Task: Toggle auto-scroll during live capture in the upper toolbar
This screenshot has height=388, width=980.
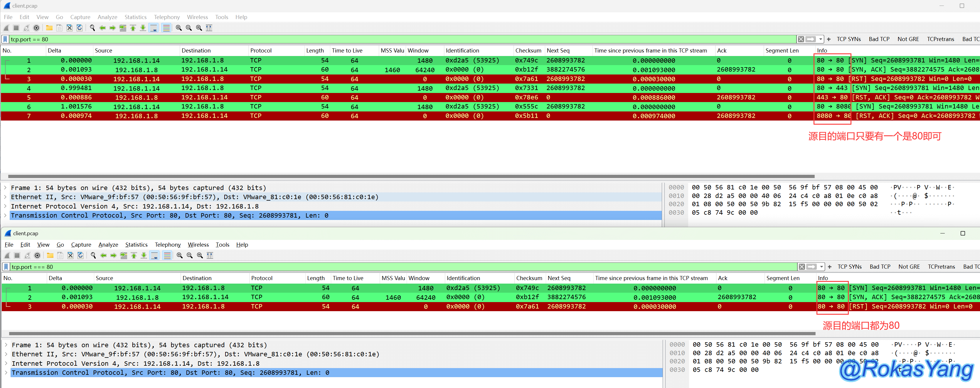Action: tap(154, 28)
